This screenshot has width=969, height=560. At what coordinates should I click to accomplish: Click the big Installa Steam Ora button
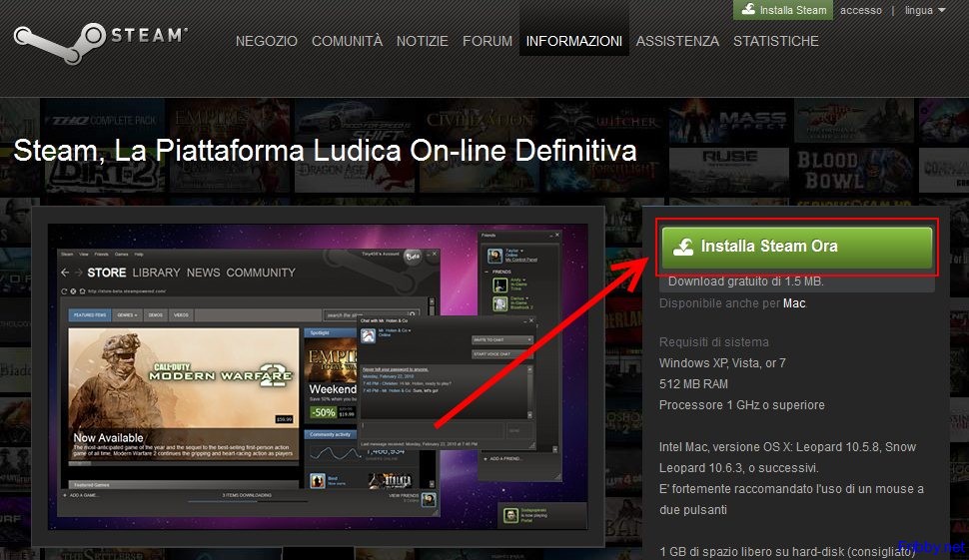click(x=796, y=247)
